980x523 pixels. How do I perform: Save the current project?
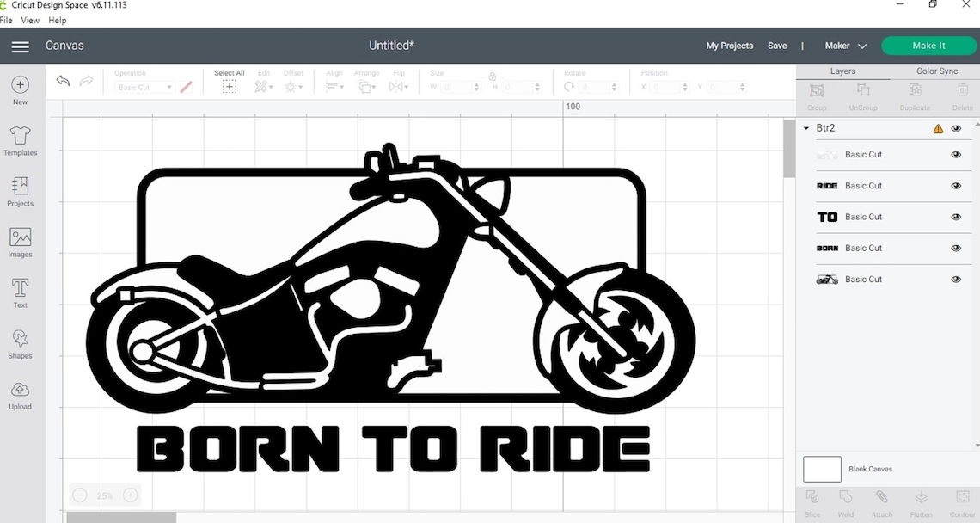tap(777, 46)
